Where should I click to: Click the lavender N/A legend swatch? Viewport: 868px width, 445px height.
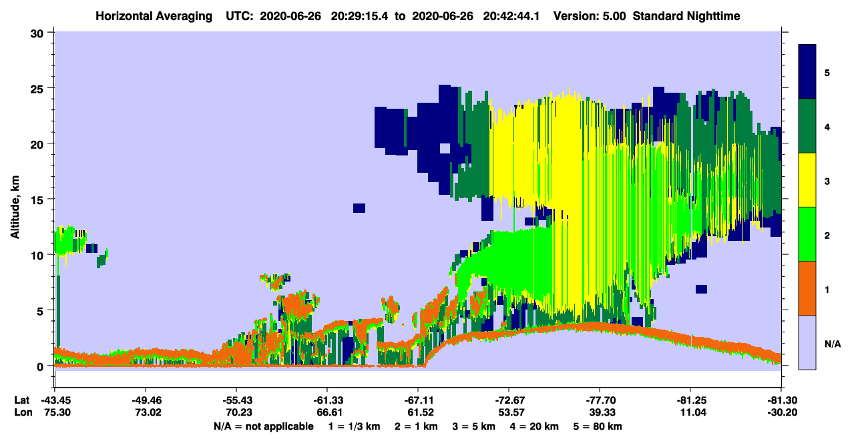(x=807, y=342)
